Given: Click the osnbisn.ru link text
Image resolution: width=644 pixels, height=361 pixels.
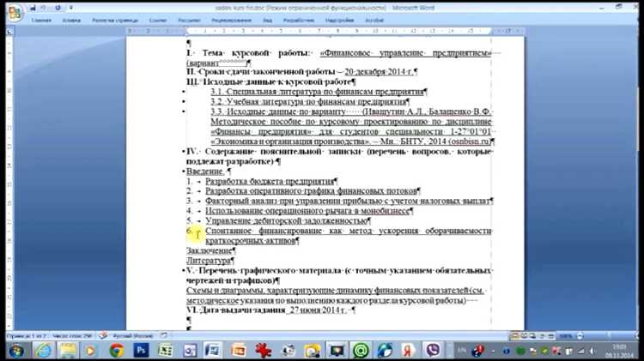Looking at the screenshot, I should 471,141.
